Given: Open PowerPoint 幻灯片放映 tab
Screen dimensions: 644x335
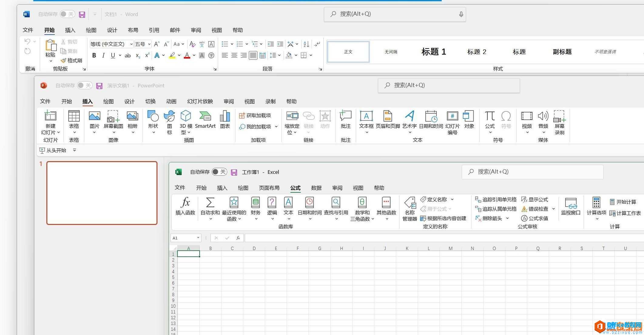Looking at the screenshot, I should (200, 101).
